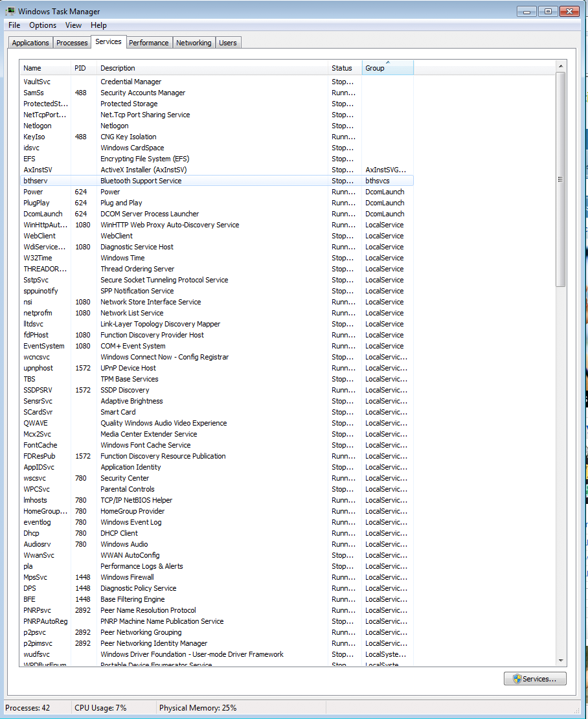588x719 pixels.
Task: Click the Task Manager title bar icon
Action: click(10, 11)
